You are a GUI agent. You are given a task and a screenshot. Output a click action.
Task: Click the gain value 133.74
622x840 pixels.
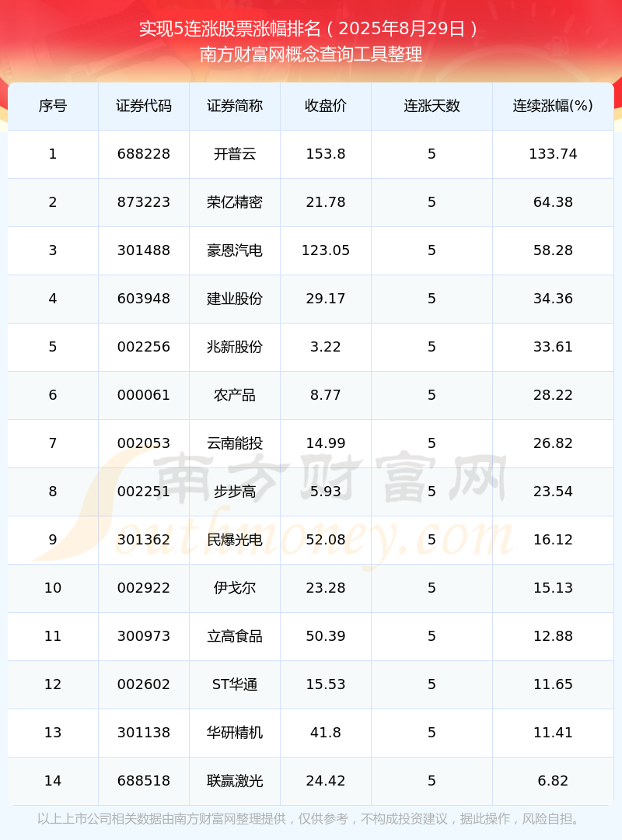(553, 154)
